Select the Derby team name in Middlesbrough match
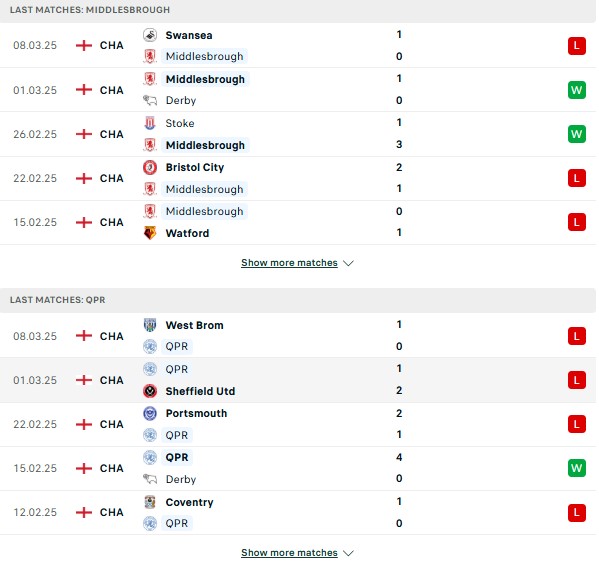The width and height of the screenshot is (599, 573). pos(181,100)
